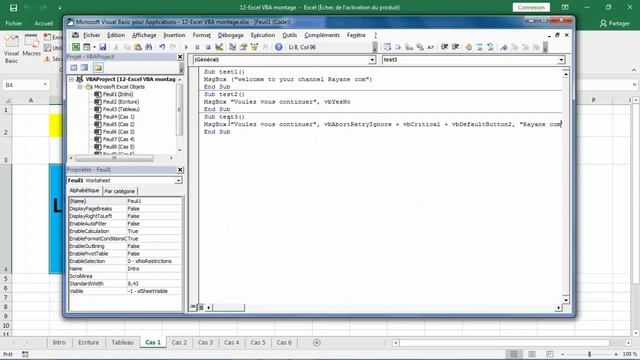The width and height of the screenshot is (640, 360).
Task: Click the Uncomment Block icon
Action: (490, 47)
